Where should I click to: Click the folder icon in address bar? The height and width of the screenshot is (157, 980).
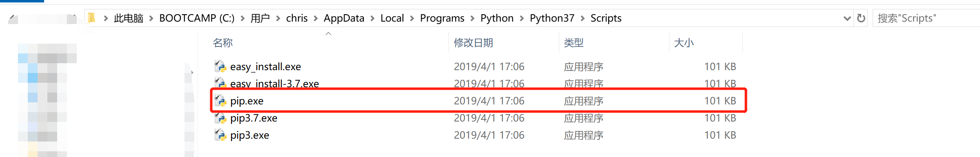tap(92, 18)
